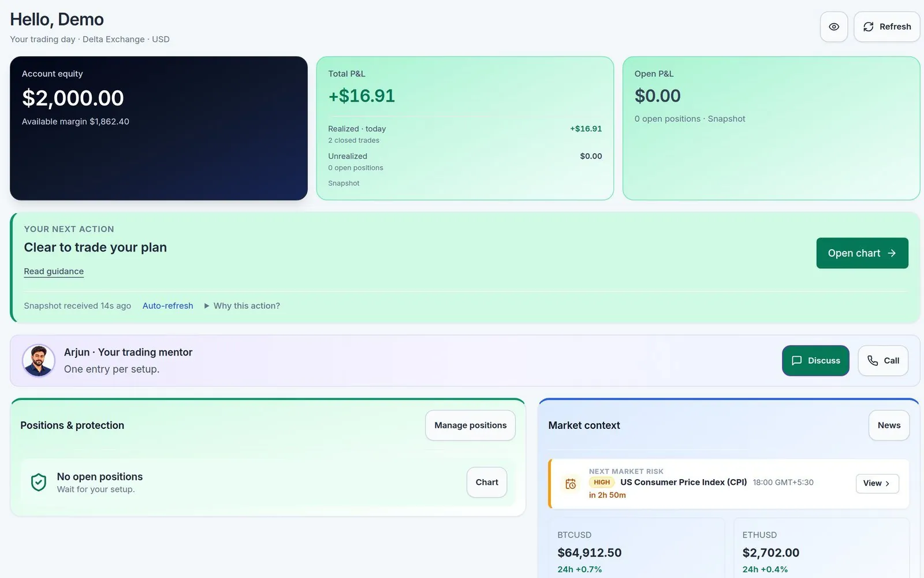The height and width of the screenshot is (578, 924).
Task: Click the phone icon to call mentor
Action: tap(873, 361)
